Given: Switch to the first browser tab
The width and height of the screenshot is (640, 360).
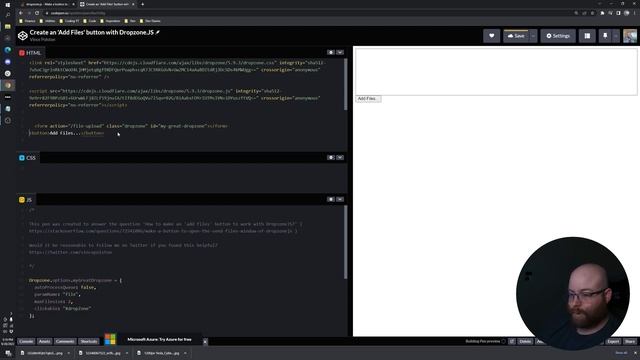Looking at the screenshot, I should 46,4.
